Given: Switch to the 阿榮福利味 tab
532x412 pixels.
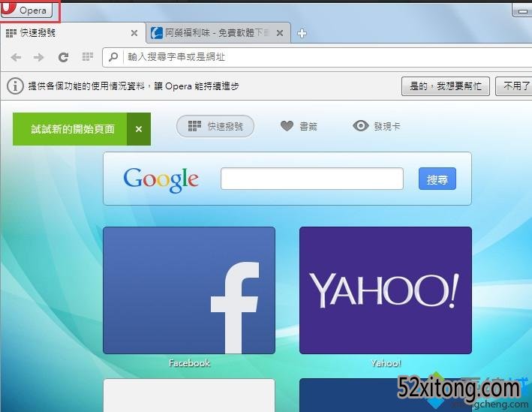Looking at the screenshot, I should (x=214, y=33).
